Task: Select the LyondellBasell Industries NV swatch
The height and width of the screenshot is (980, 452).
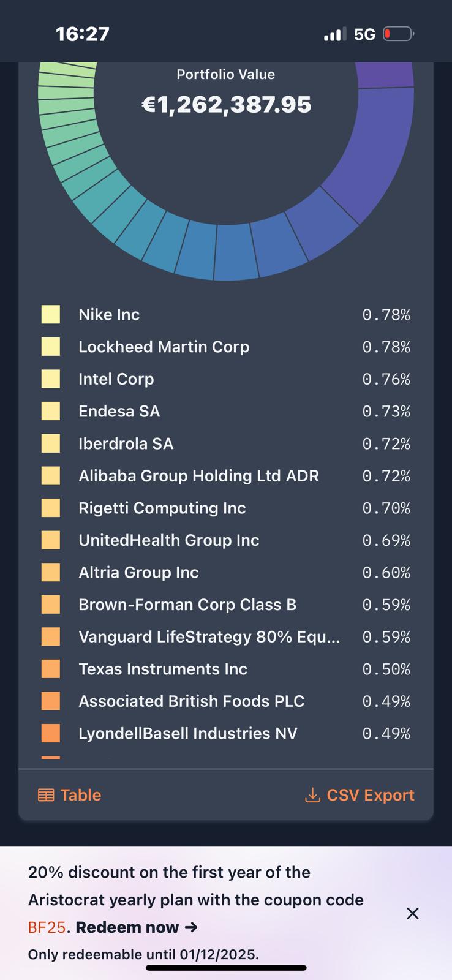Action: pos(51,733)
